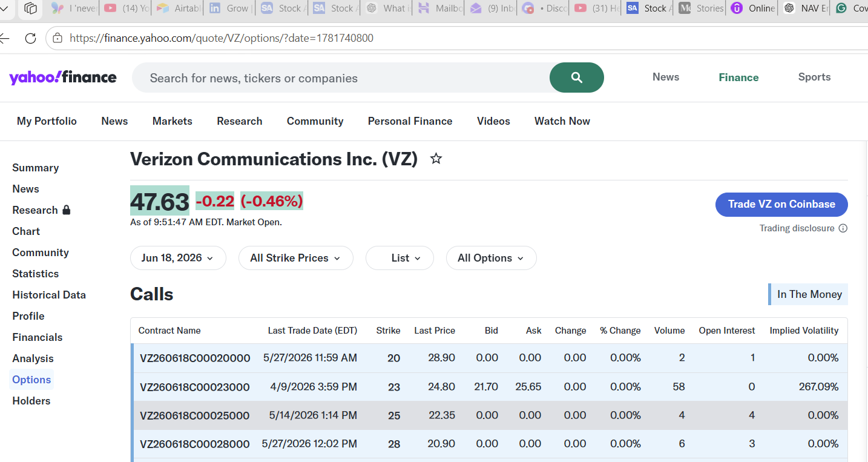Click the Implied Volatility column header

point(804,331)
